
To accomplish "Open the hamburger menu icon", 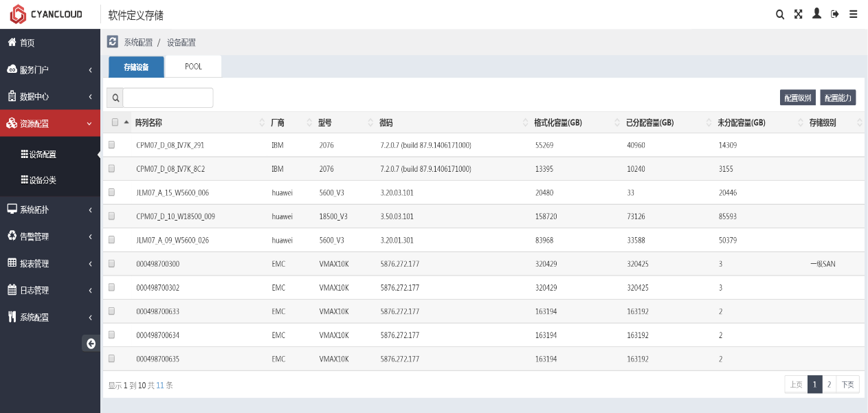I will [854, 14].
